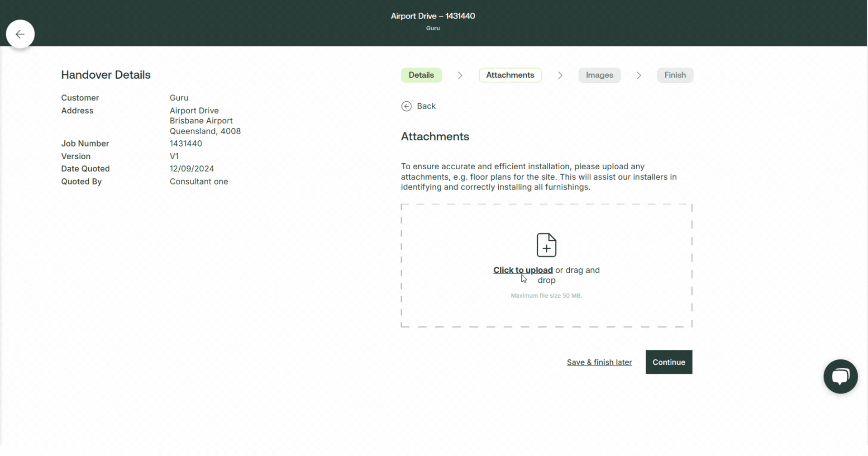The height and width of the screenshot is (456, 868).
Task: Click chevron between Images and Finish
Action: pyautogui.click(x=639, y=76)
